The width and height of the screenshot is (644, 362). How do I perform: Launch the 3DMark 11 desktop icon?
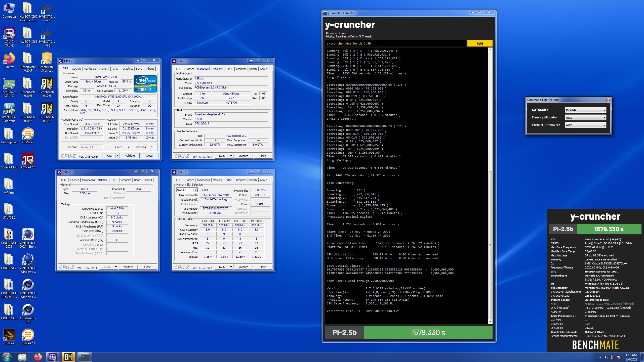pyautogui.click(x=28, y=337)
